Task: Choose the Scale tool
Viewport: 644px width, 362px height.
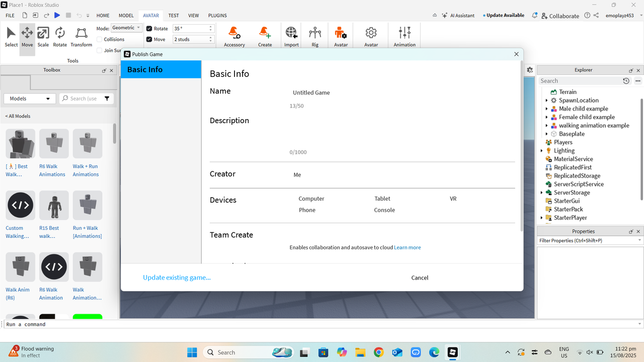Action: click(43, 38)
